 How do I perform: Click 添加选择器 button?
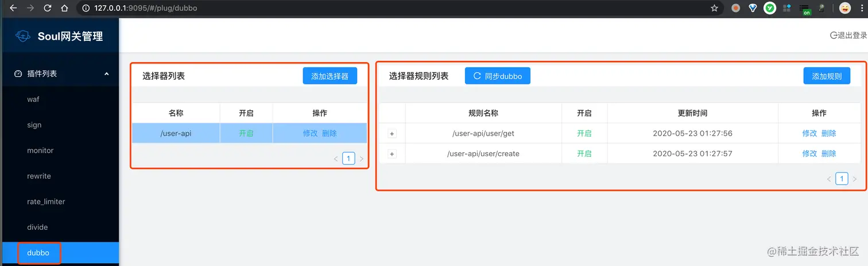coord(330,76)
